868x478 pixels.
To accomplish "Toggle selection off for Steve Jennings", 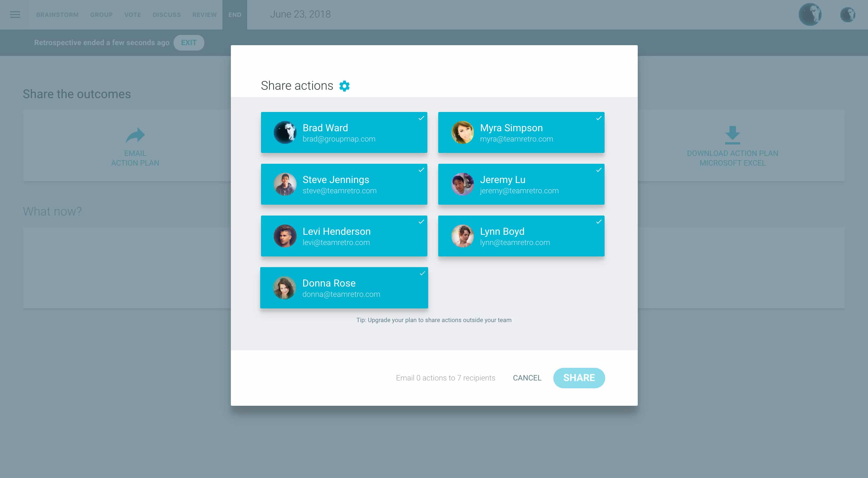I will [x=344, y=184].
